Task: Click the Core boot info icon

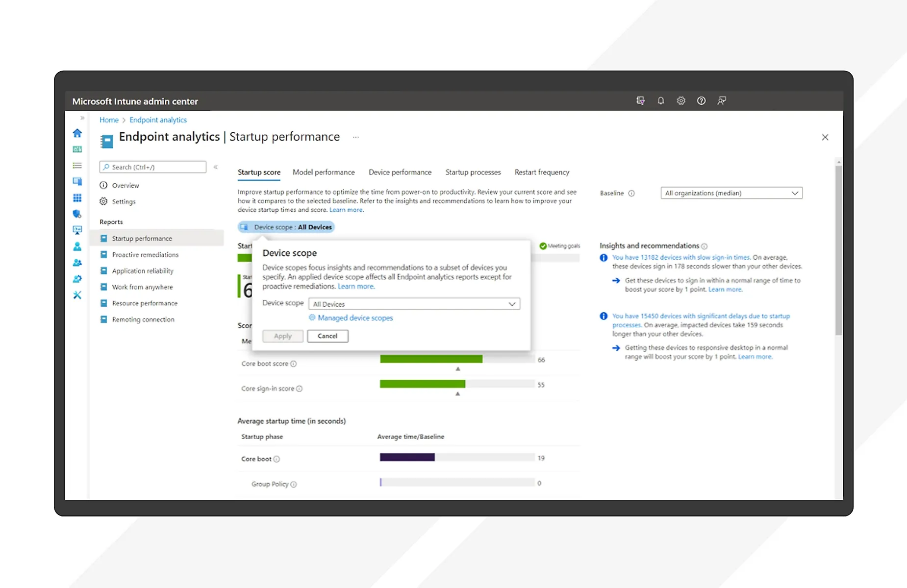Action: (277, 459)
